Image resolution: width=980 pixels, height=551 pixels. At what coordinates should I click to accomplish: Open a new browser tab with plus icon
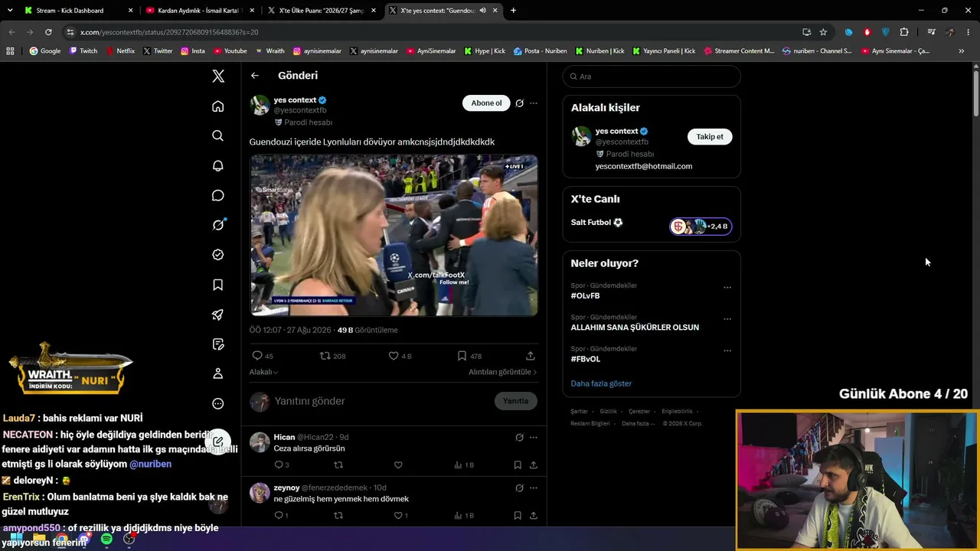513,11
